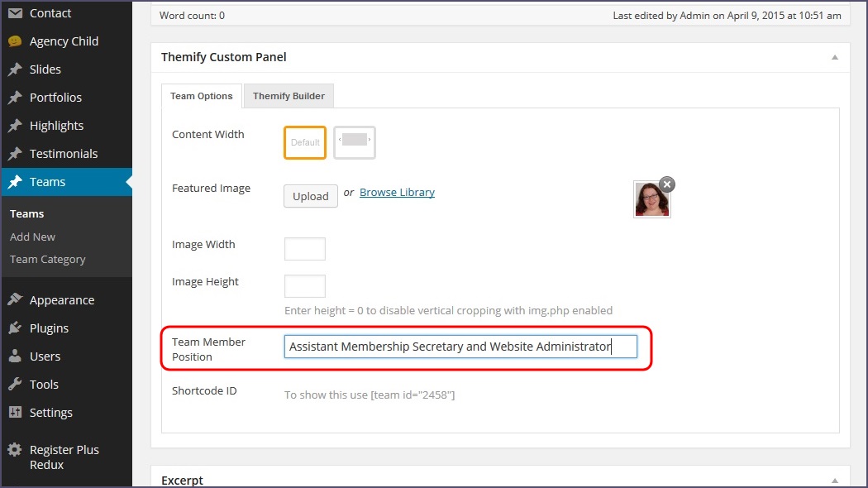Image resolution: width=868 pixels, height=488 pixels.
Task: Click the Upload button
Action: pos(310,196)
